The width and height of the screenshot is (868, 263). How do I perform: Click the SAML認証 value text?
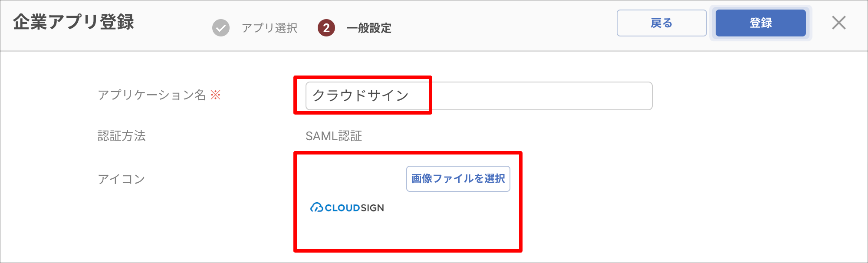334,136
